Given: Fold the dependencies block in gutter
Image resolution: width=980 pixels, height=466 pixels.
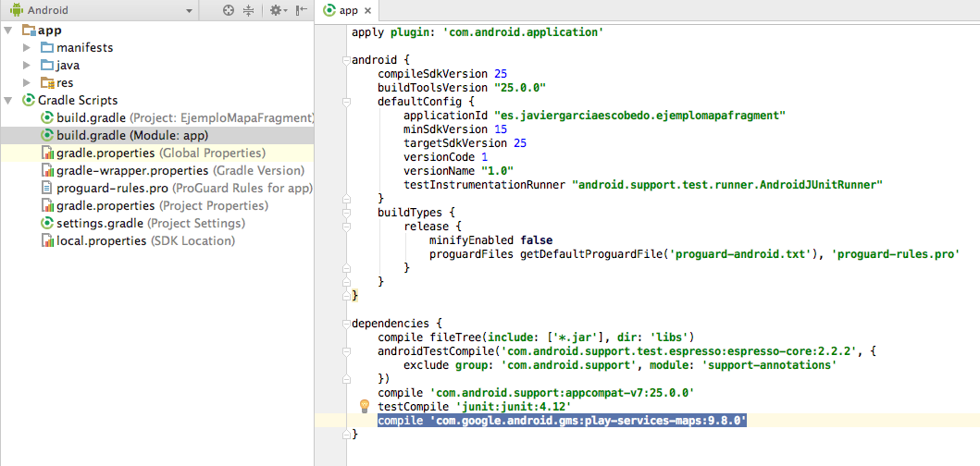Looking at the screenshot, I should [345, 324].
